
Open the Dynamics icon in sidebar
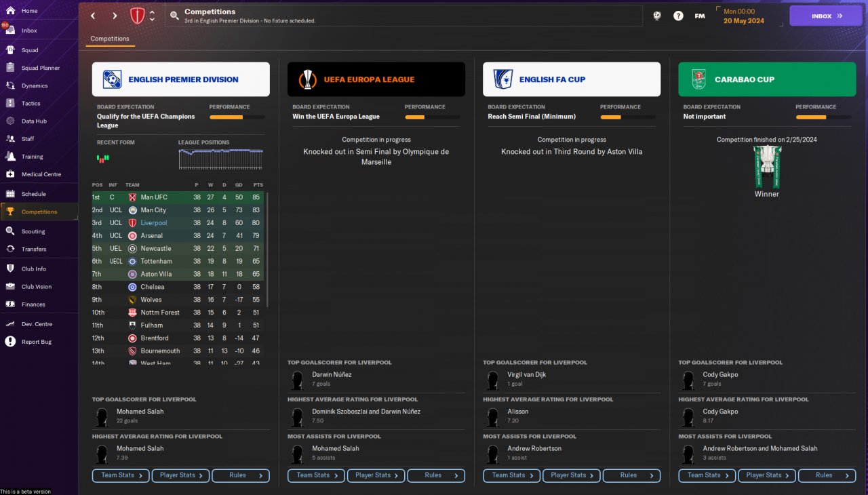pos(10,85)
